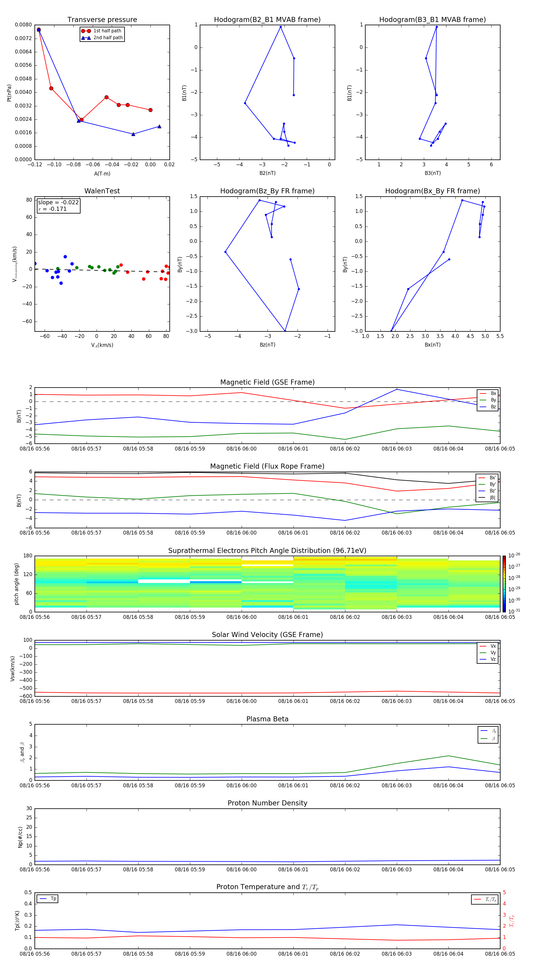This screenshot has height=980, width=535.
Task: Click the blue triangle at A = 0.01 in Transverse pressure
Action: pyautogui.click(x=159, y=126)
